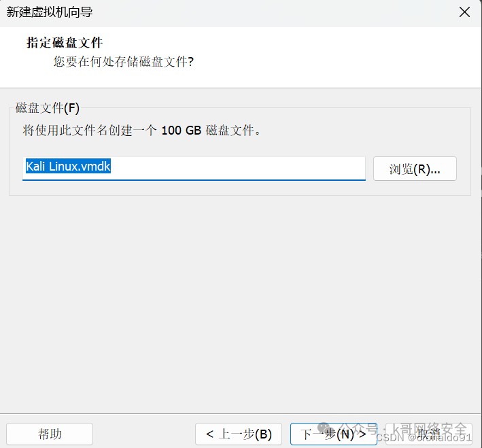Click the X icon in title bar
This screenshot has width=482, height=448.
464,12
